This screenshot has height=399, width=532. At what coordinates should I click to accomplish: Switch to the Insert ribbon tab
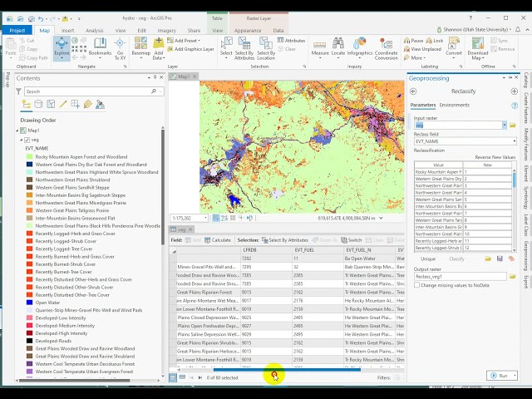click(67, 30)
